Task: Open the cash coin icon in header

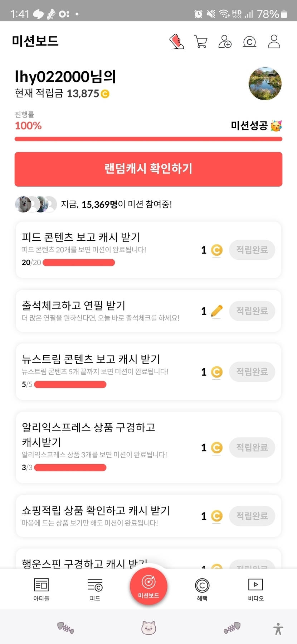Action: pos(249,42)
